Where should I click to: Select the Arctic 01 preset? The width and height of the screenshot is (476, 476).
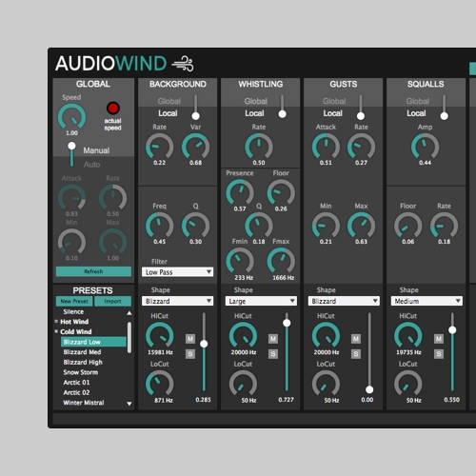[x=76, y=383]
